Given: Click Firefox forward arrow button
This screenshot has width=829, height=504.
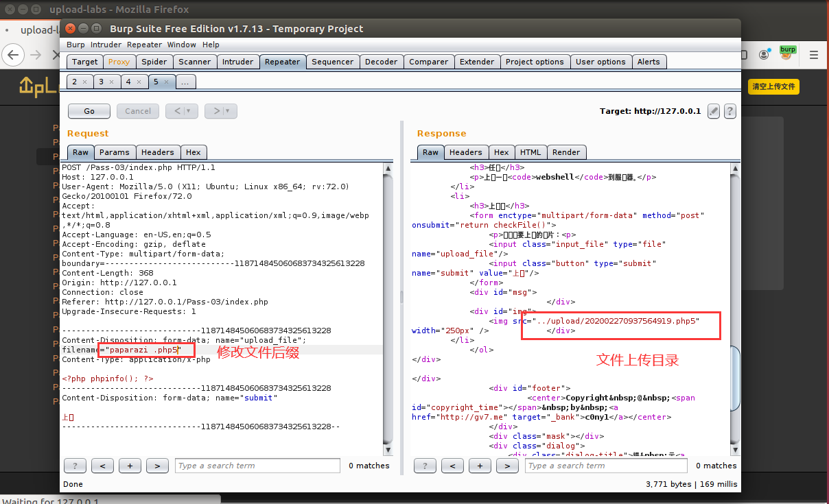Looking at the screenshot, I should (36, 54).
